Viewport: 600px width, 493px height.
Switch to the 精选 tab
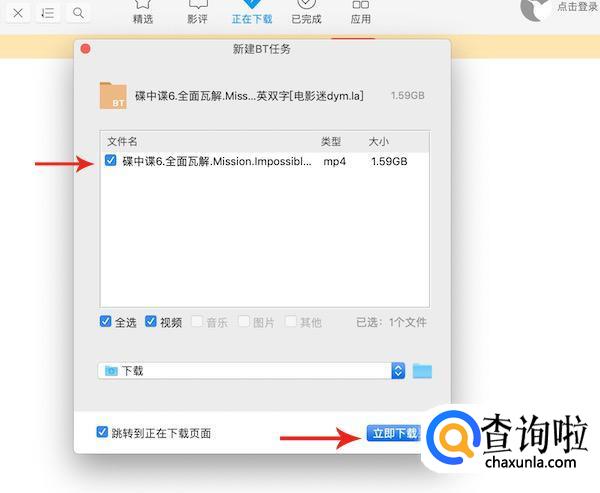coord(143,12)
